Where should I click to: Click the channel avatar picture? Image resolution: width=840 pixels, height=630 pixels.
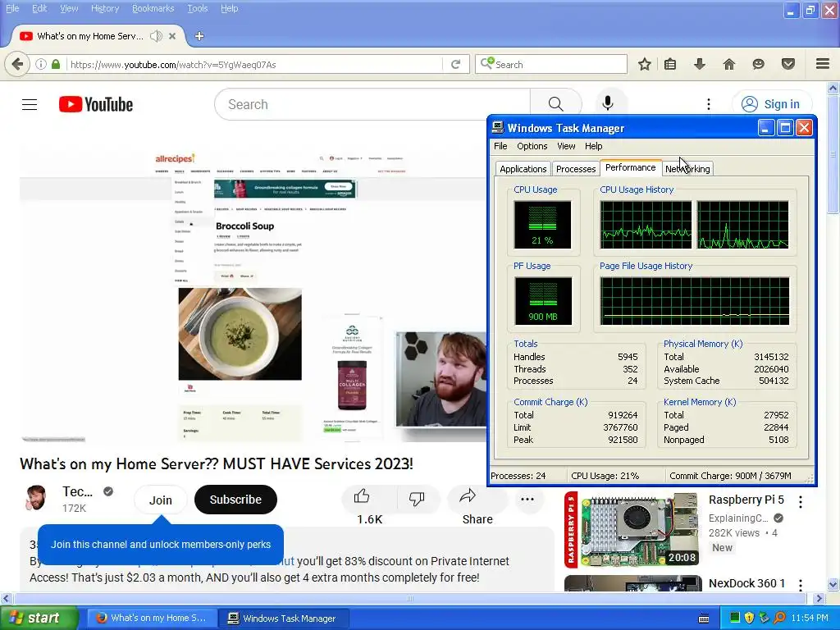tap(36, 499)
